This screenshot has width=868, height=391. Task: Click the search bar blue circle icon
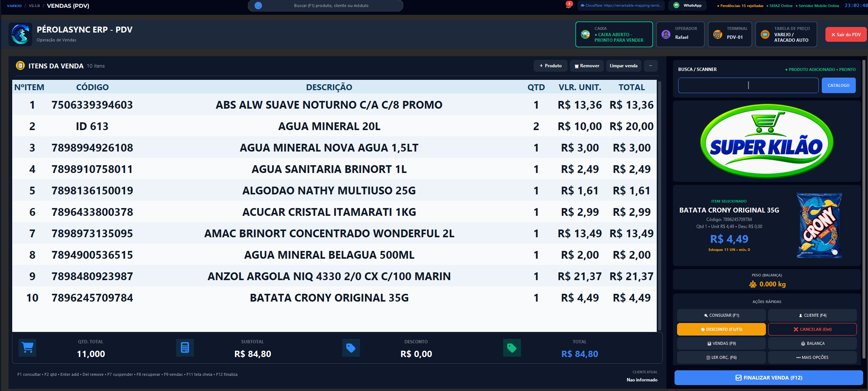[258, 6]
